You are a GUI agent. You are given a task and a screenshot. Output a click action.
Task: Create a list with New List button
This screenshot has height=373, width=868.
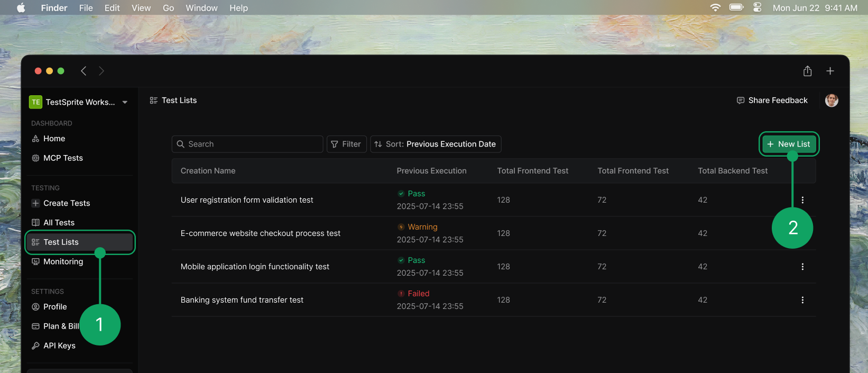[x=789, y=144]
